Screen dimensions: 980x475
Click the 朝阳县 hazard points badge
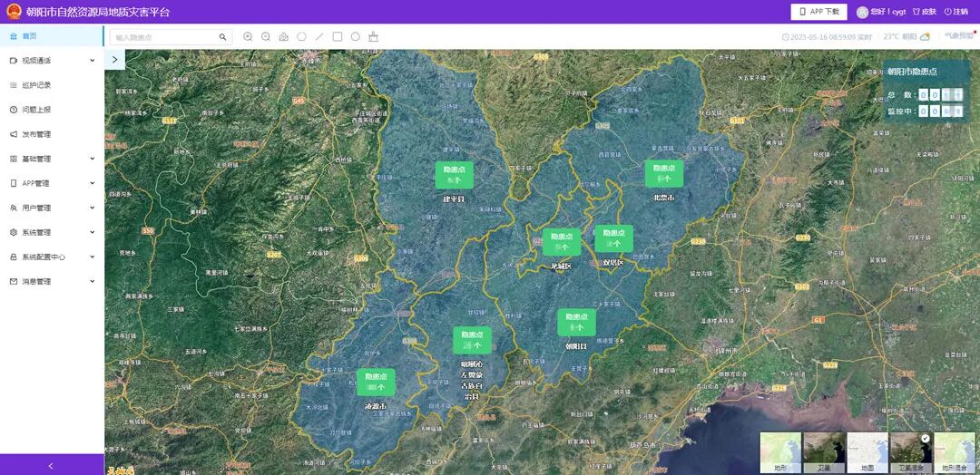click(576, 322)
